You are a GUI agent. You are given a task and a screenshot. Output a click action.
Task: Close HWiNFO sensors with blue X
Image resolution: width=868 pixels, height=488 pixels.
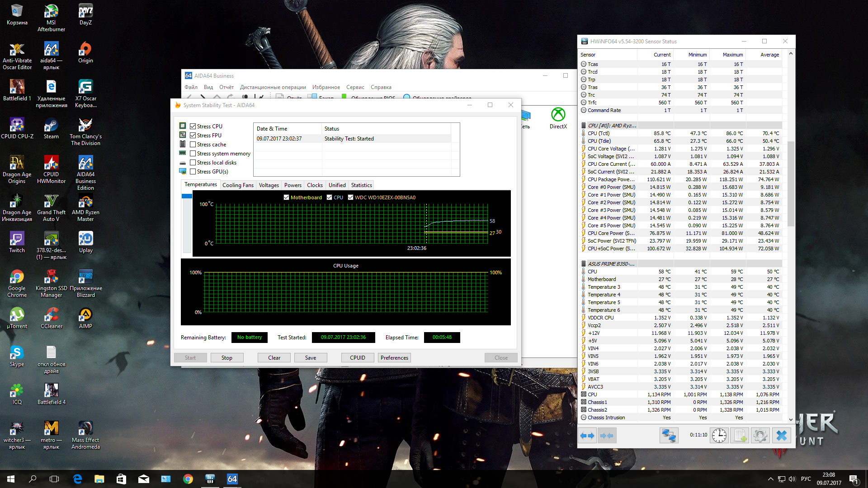coord(781,436)
